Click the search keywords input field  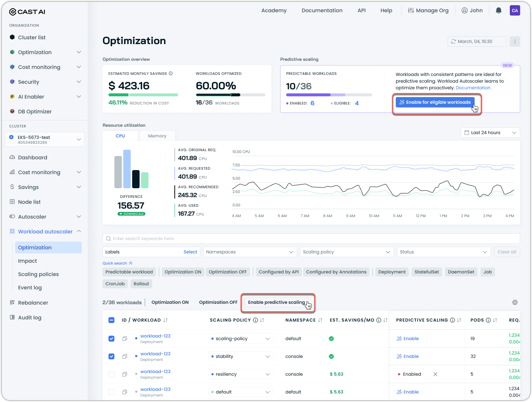pyautogui.click(x=311, y=239)
